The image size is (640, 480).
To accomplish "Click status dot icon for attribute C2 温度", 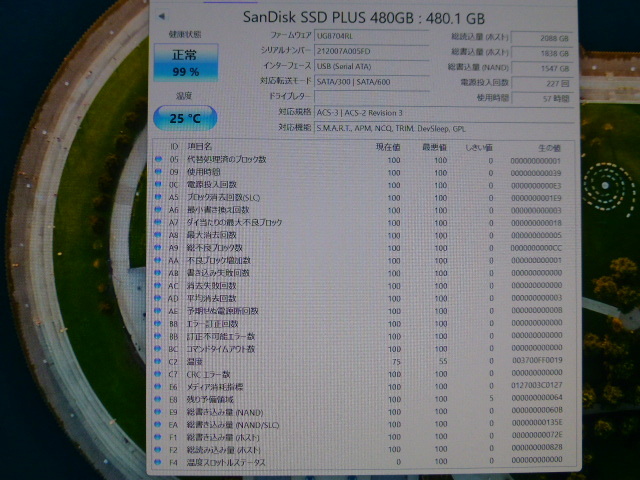I will [158, 361].
